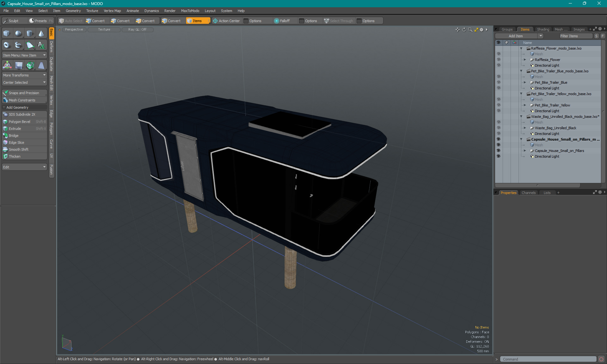Click the Presets button
Image resolution: width=607 pixels, height=364 pixels.
point(41,21)
